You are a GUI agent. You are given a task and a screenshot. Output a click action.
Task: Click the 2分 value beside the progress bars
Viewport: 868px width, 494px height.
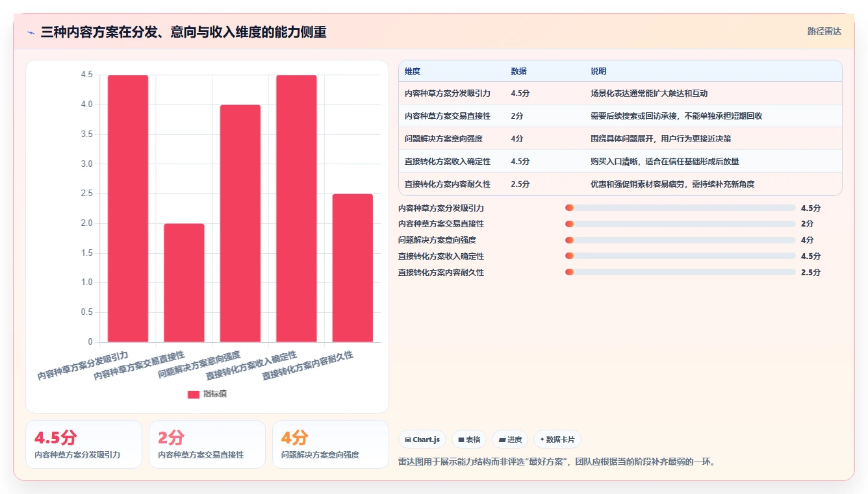(808, 224)
